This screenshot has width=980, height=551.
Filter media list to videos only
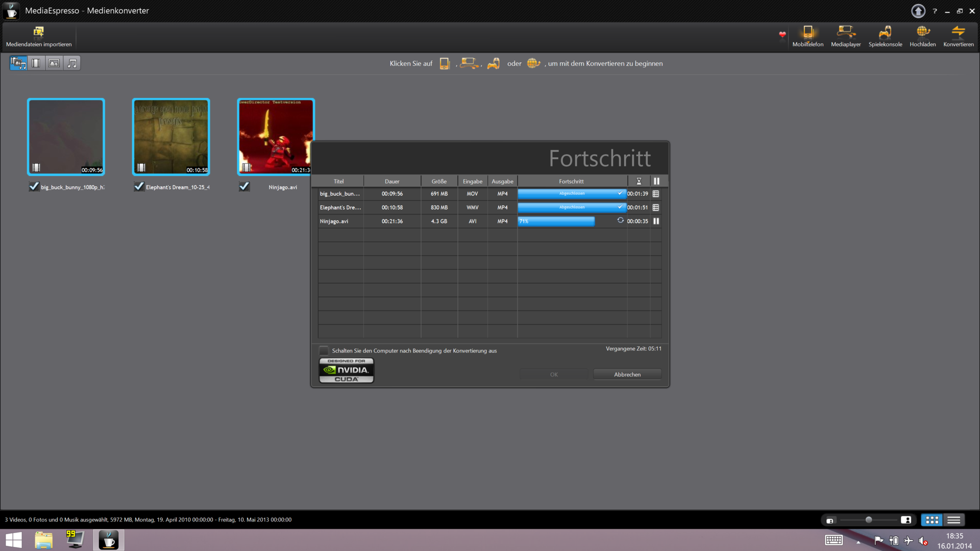click(x=36, y=63)
